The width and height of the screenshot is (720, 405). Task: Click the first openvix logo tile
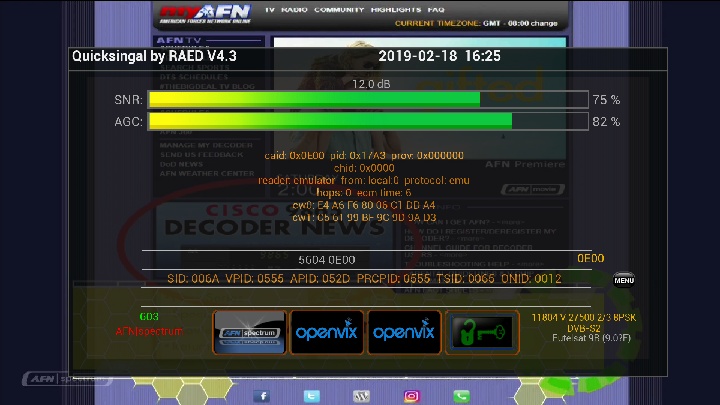coord(327,332)
